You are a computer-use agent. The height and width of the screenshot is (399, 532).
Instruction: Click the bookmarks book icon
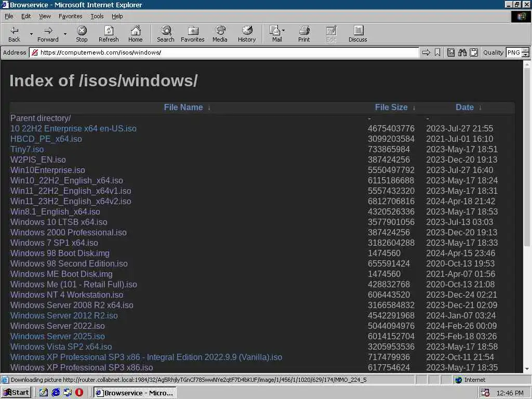click(450, 52)
